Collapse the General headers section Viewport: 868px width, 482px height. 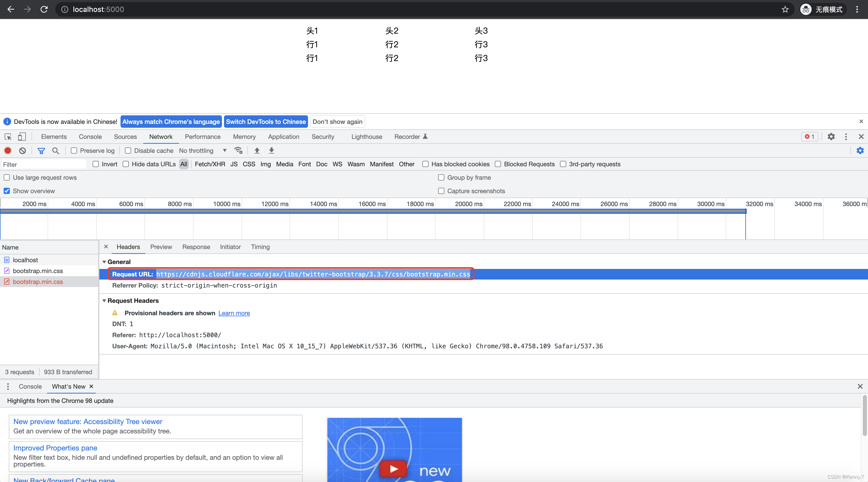pos(104,262)
